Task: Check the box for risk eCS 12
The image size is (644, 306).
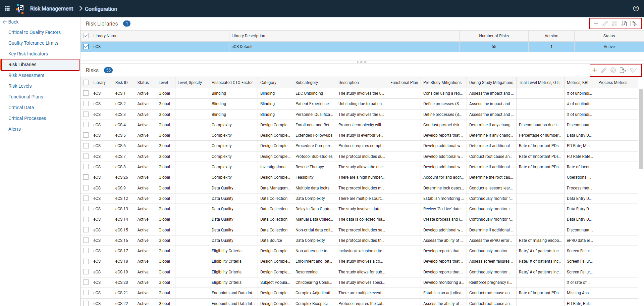Action: (86, 198)
